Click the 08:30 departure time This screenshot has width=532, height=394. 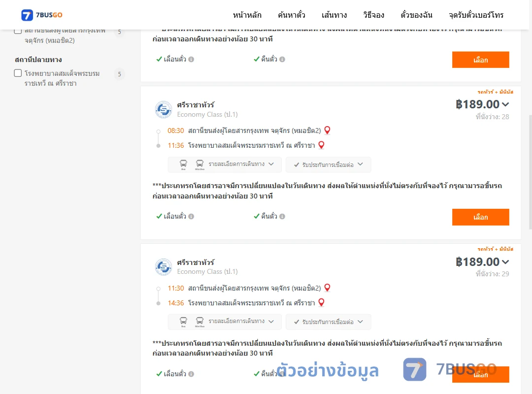[x=176, y=131]
